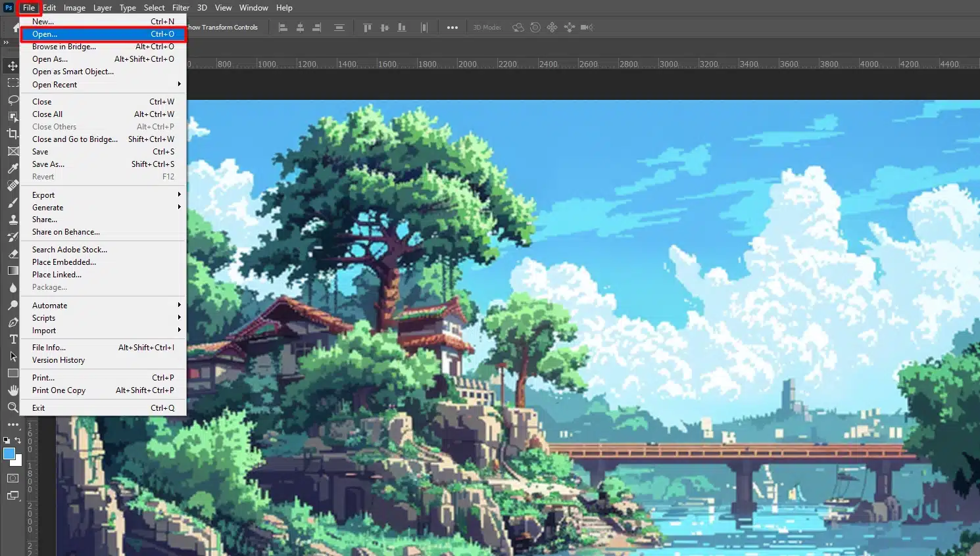Select the Clone Stamp tool
Viewport: 980px width, 556px height.
tap(12, 220)
